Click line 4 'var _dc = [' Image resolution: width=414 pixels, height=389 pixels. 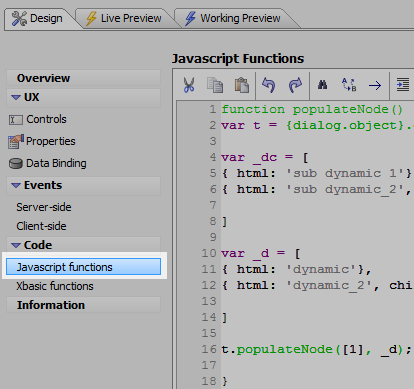[x=265, y=157]
